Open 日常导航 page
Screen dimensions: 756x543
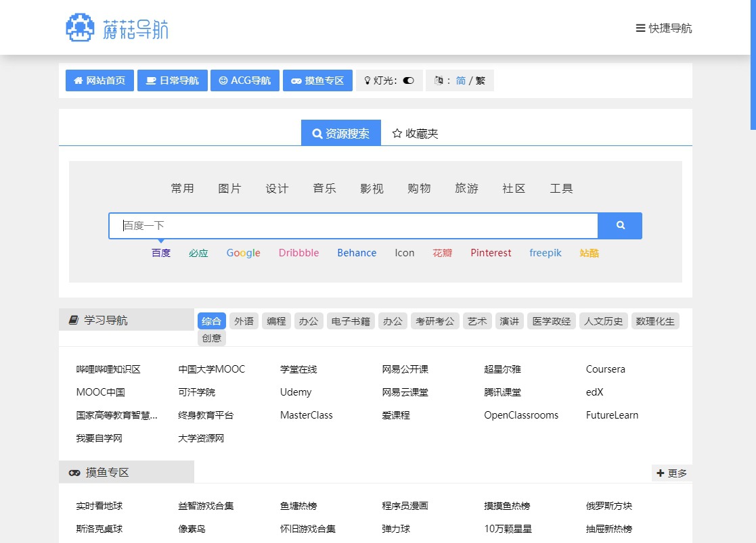click(173, 80)
